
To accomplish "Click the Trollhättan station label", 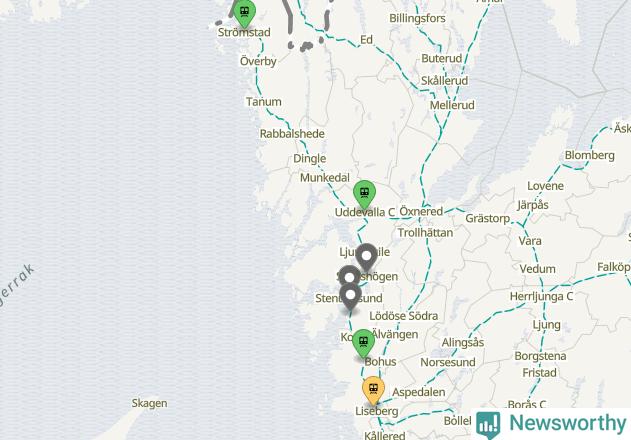I will [x=425, y=233].
